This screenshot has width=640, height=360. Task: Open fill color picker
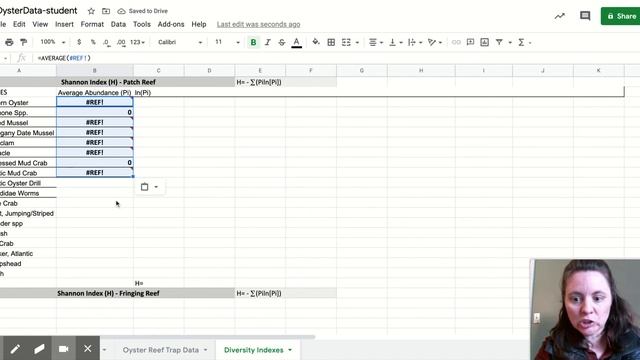tap(316, 42)
